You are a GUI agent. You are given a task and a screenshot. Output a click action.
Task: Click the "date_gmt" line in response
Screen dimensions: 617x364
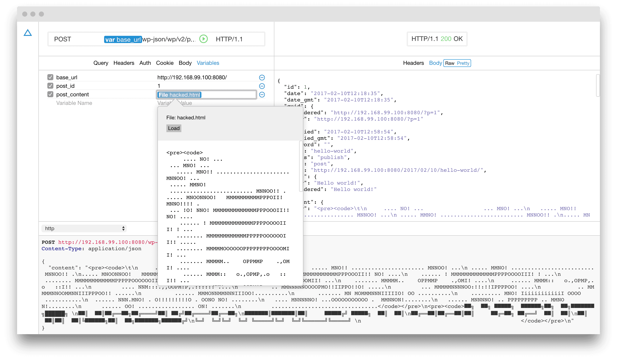click(340, 100)
